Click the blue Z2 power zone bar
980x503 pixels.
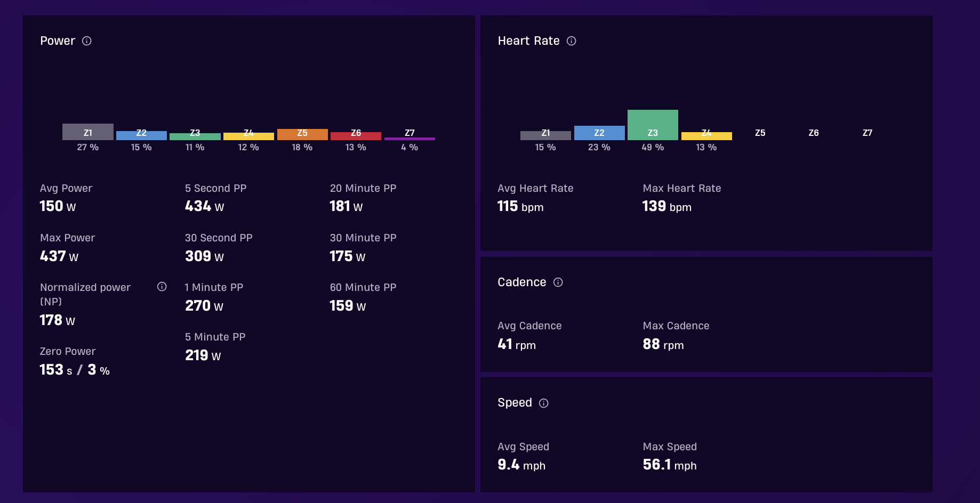[x=141, y=135]
